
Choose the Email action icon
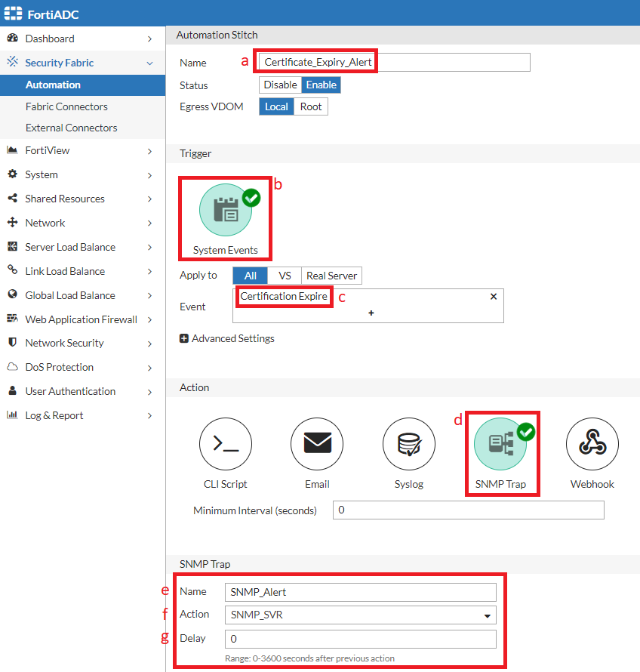pos(317,444)
